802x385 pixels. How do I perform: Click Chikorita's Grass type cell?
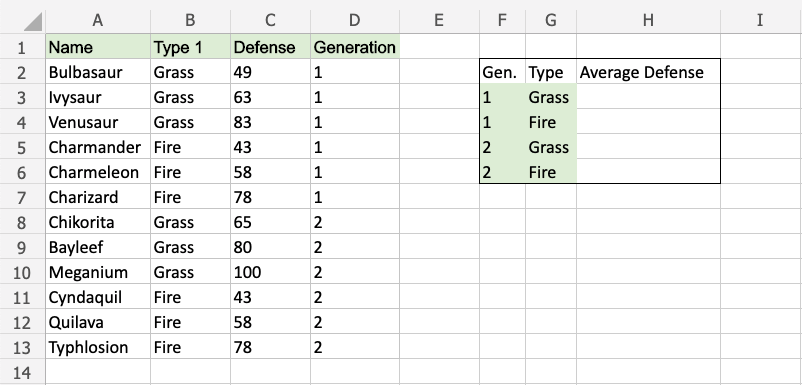[x=190, y=222]
